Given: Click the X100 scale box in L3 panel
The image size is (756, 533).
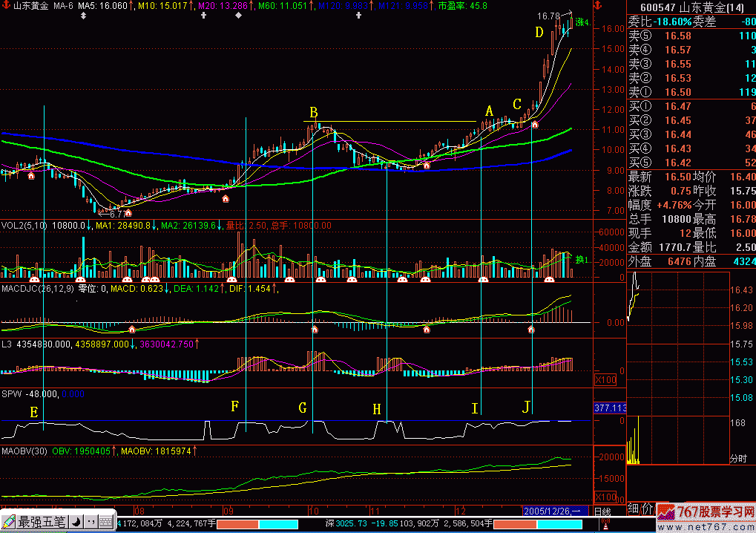Looking at the screenshot, I should point(605,380).
